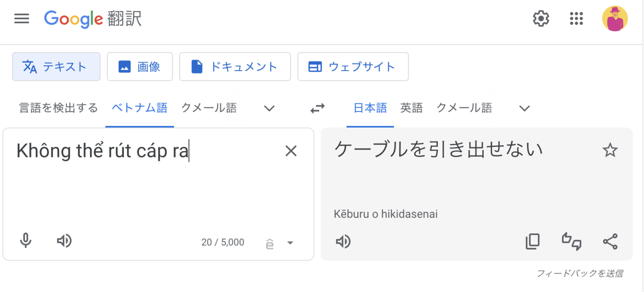
Task: Listen to the Japanese translation
Action: 343,242
